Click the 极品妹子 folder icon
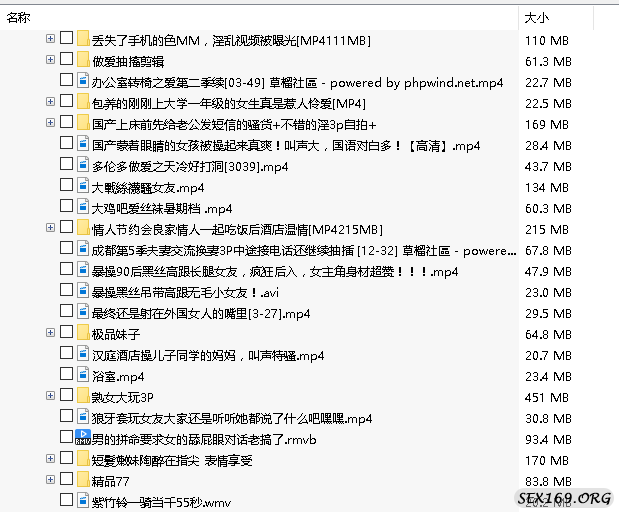This screenshot has width=619, height=513. point(83,332)
